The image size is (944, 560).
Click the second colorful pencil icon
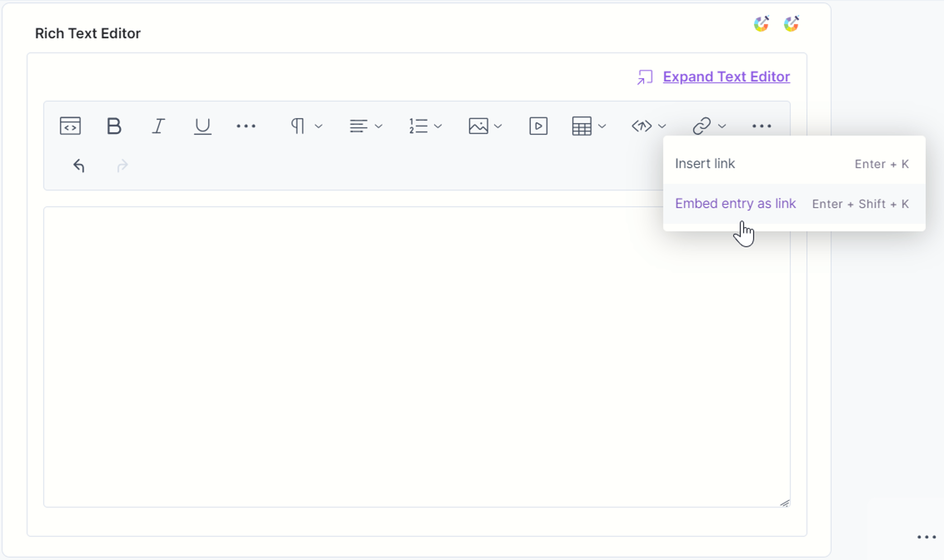791,24
